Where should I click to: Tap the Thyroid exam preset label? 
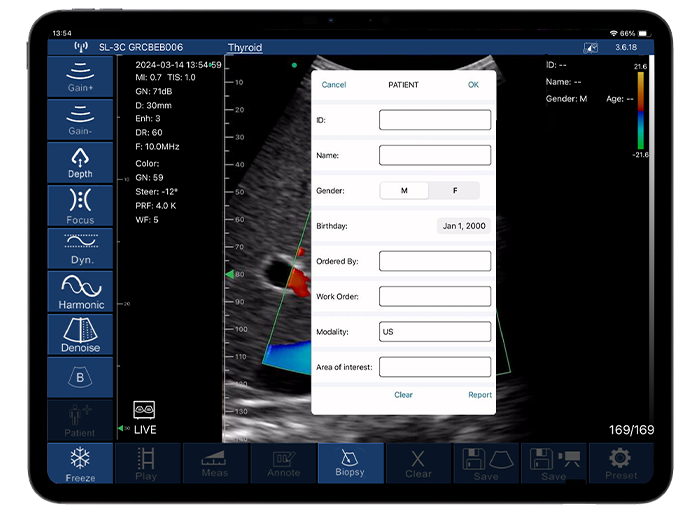(x=245, y=47)
